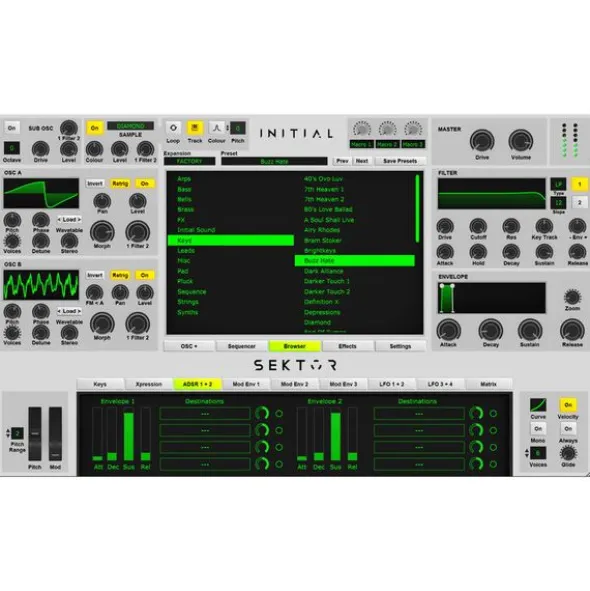Click the Macro 3 knob
The width and height of the screenshot is (590, 591).
point(413,129)
